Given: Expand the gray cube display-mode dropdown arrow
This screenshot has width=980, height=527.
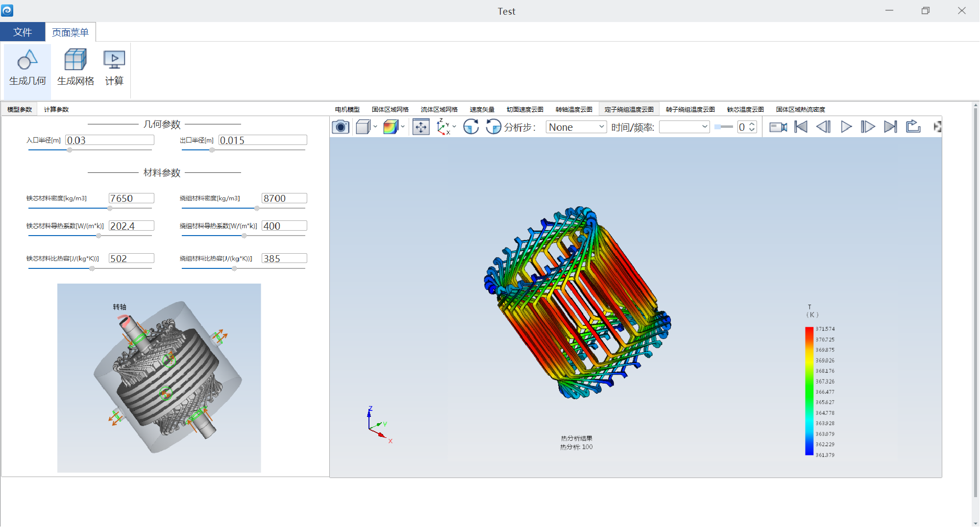Looking at the screenshot, I should 375,127.
